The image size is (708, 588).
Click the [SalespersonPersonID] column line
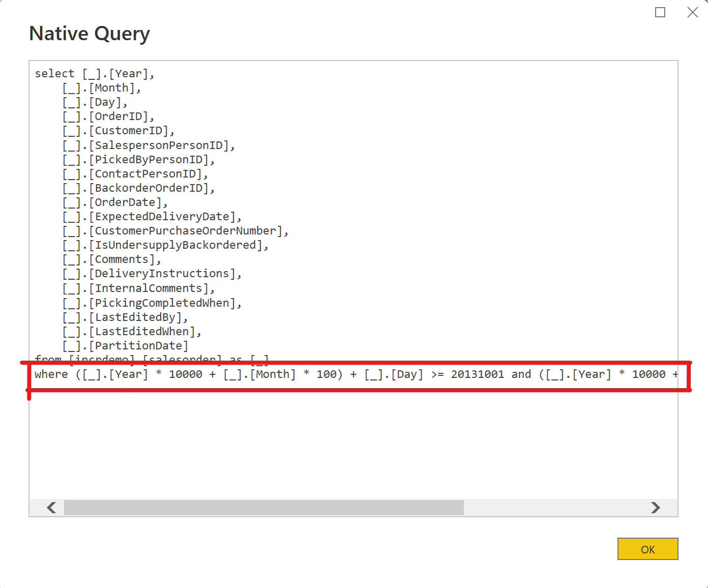147,145
